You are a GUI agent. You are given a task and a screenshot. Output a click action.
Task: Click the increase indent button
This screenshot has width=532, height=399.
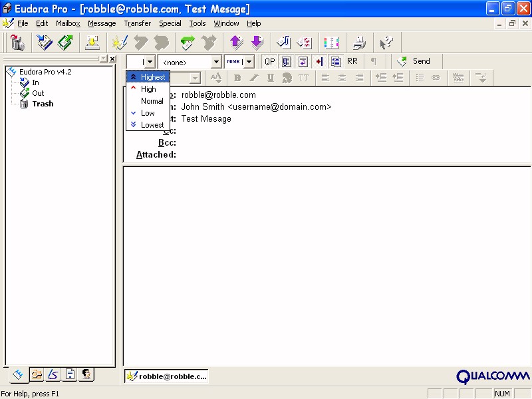380,78
